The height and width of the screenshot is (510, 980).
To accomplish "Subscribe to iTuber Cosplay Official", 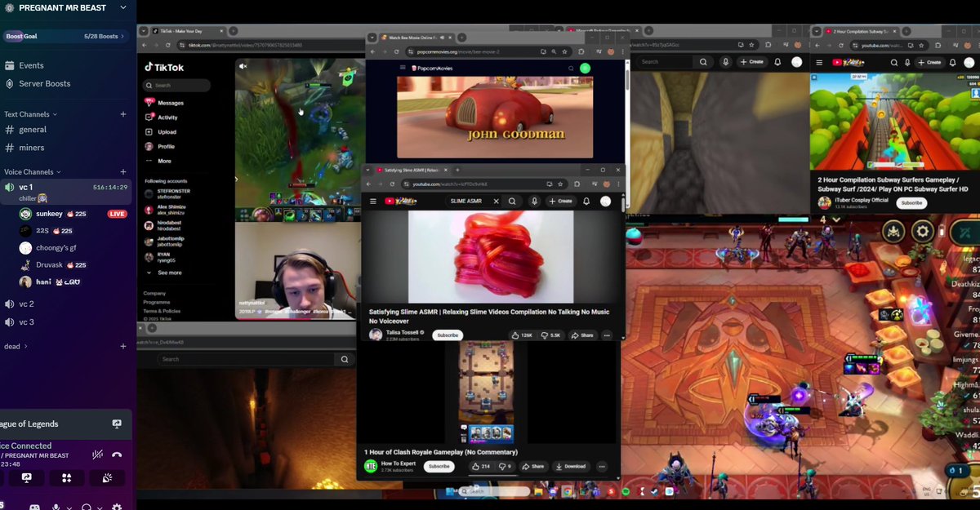I will 911,202.
